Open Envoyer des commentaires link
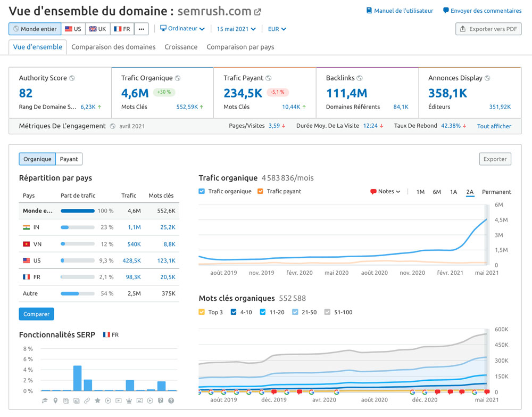 coord(486,11)
